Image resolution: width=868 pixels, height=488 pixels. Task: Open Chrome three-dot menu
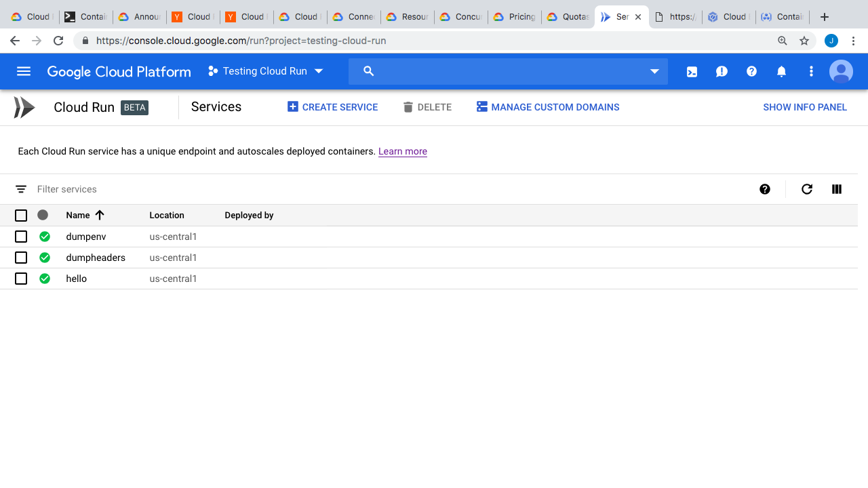[854, 41]
